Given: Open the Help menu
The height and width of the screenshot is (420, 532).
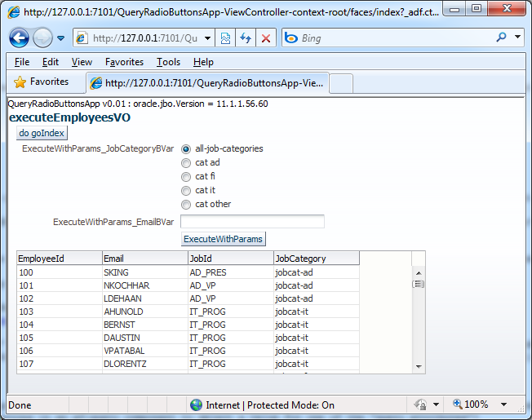Looking at the screenshot, I should tap(203, 62).
